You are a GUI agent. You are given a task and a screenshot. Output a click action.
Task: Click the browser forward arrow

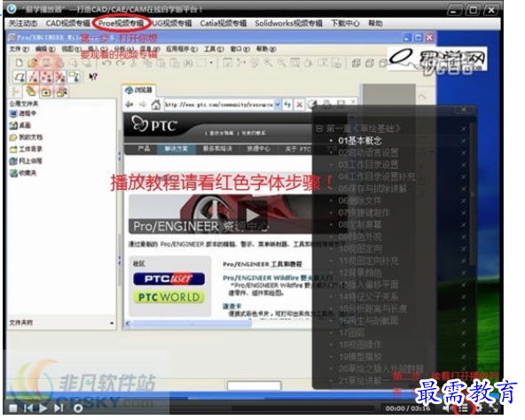tap(142, 105)
